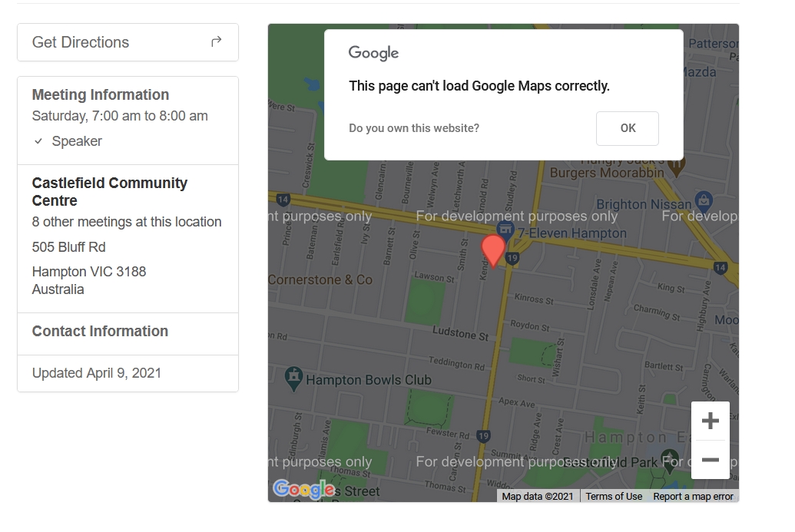Click 'Updated April 9, 2021' text
795x532 pixels.
pyautogui.click(x=96, y=373)
